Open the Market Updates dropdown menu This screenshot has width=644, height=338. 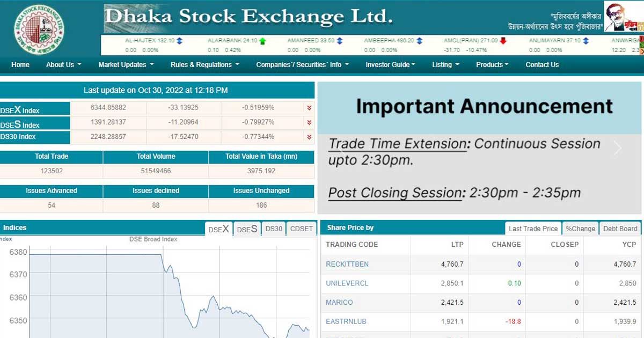click(126, 64)
